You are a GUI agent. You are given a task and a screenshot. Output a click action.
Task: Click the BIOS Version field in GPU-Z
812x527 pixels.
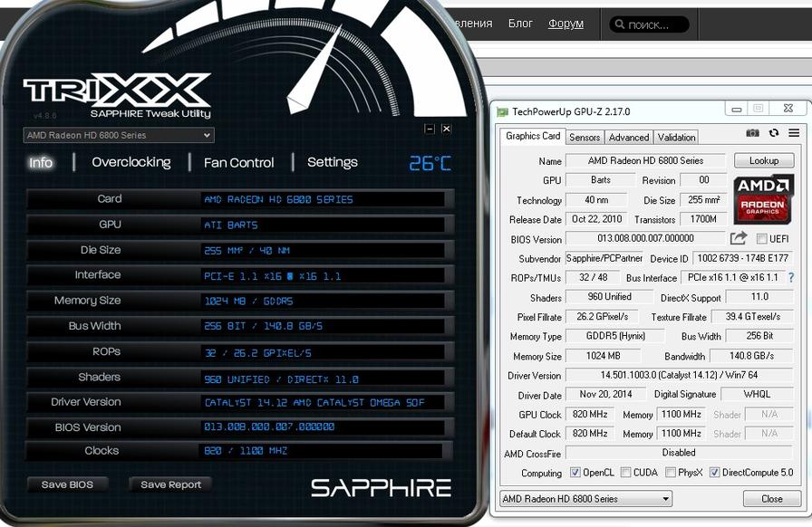[x=646, y=238]
